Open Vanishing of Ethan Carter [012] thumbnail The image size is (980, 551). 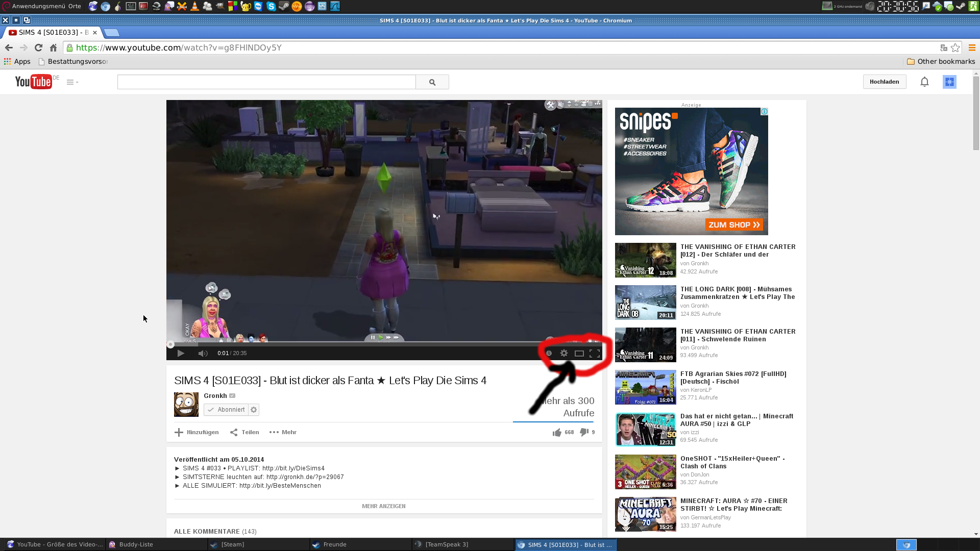[646, 260]
